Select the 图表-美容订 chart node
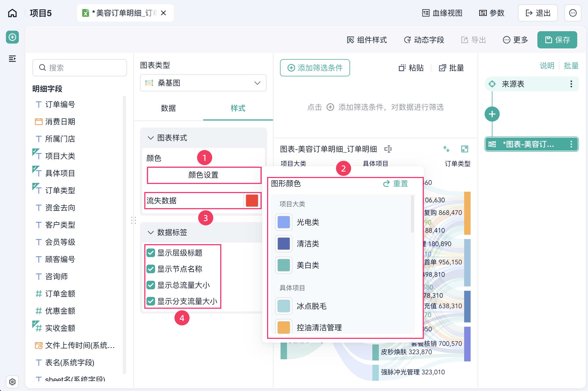 [x=532, y=144]
